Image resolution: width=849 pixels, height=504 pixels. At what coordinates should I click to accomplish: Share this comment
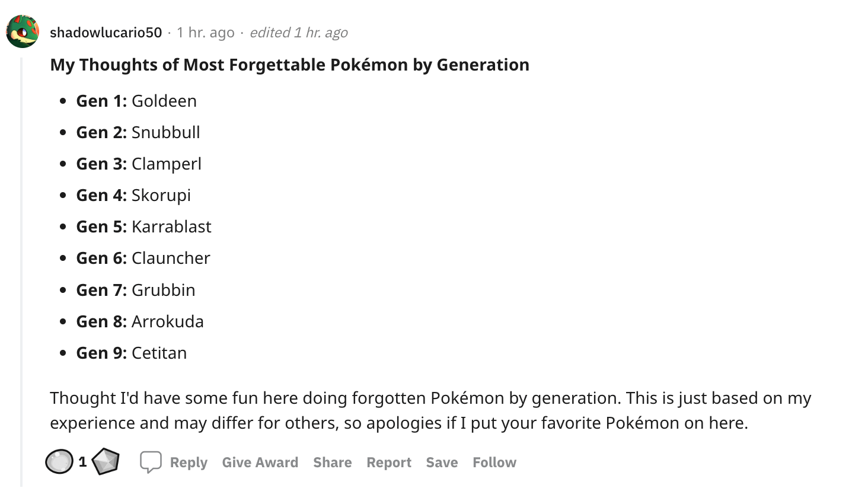[x=332, y=462]
